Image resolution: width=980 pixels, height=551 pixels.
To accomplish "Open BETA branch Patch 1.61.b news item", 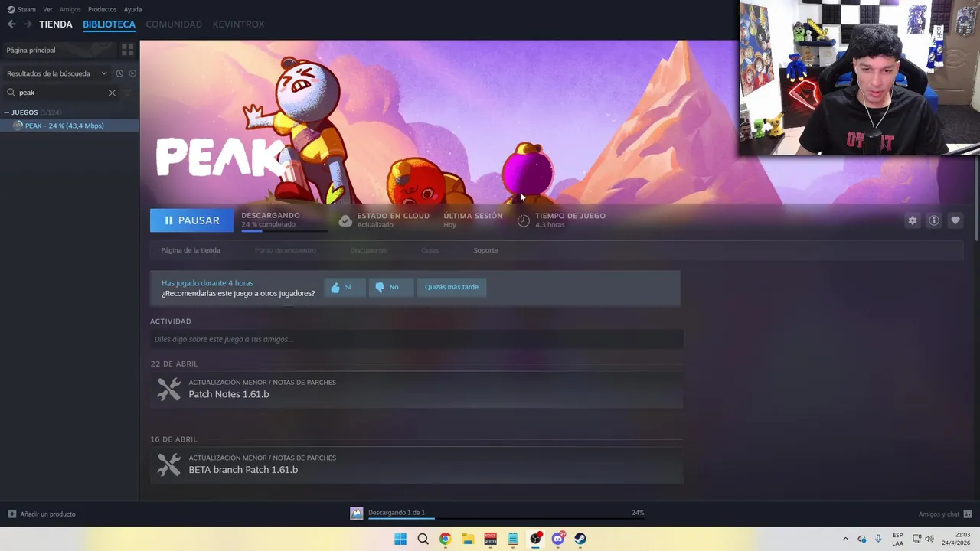I will 416,465.
